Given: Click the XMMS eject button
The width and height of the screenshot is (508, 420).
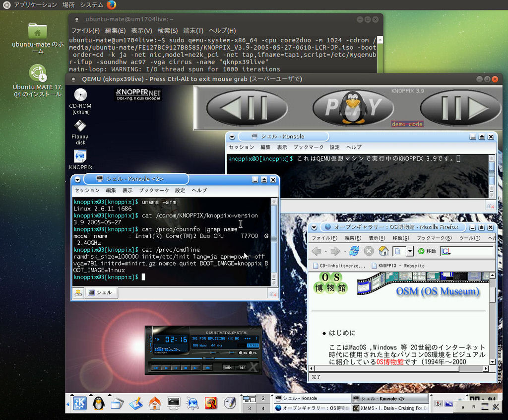Looking at the screenshot, I should [x=208, y=368].
